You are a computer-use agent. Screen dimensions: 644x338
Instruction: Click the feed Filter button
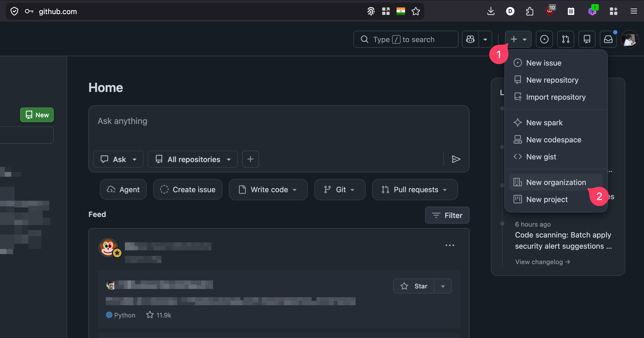[x=447, y=215]
